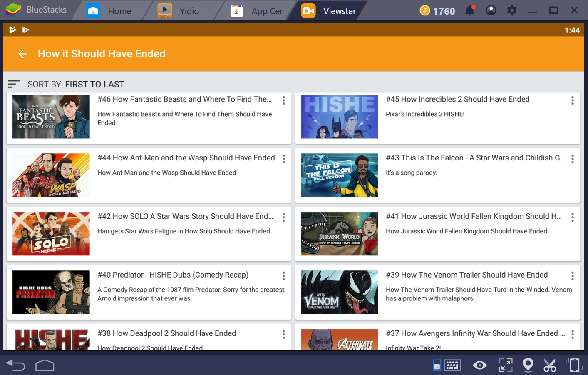Open the Incredibles 2 HISHE thumbnail

[340, 117]
